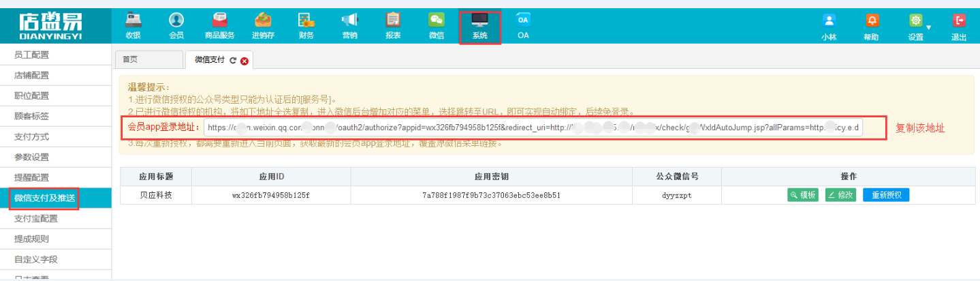Open the 会员 member module
This screenshot has height=281, width=980.
[x=176, y=27]
